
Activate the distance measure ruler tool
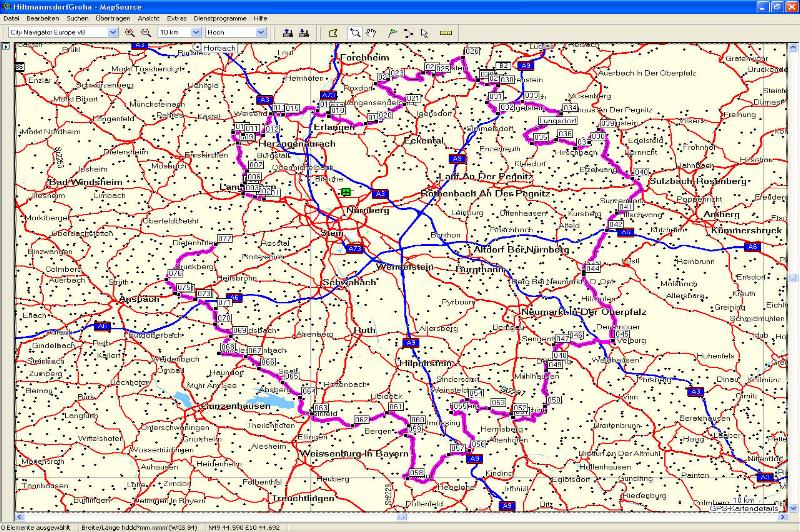(445, 32)
